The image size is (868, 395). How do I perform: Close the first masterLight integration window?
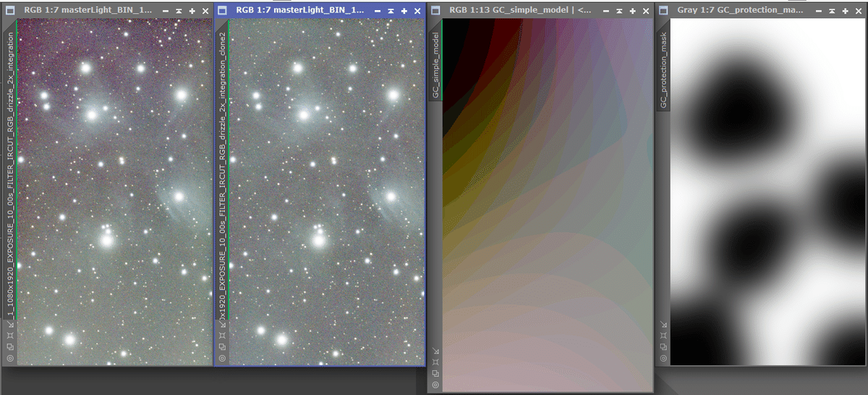tap(205, 11)
